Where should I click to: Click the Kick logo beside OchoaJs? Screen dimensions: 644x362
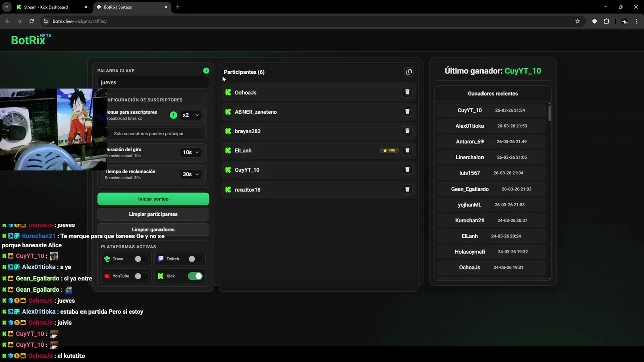pos(228,93)
